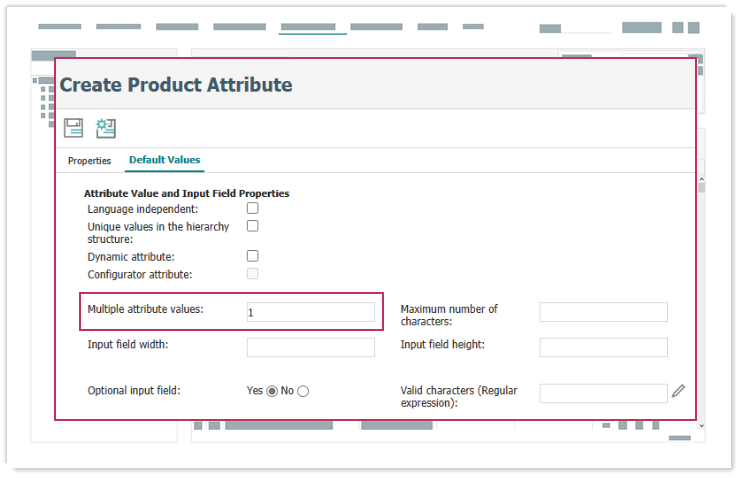This screenshot has height=478, width=741.
Task: Click the Create Product Attribute title
Action: pos(176,85)
